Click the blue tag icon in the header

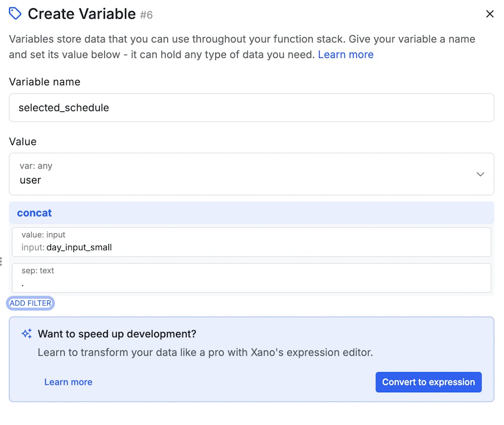coord(15,14)
